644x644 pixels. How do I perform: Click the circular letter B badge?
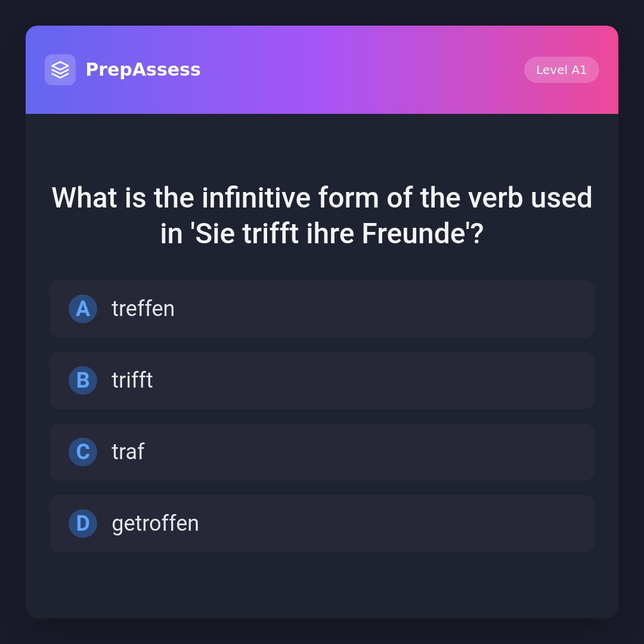[x=83, y=380]
